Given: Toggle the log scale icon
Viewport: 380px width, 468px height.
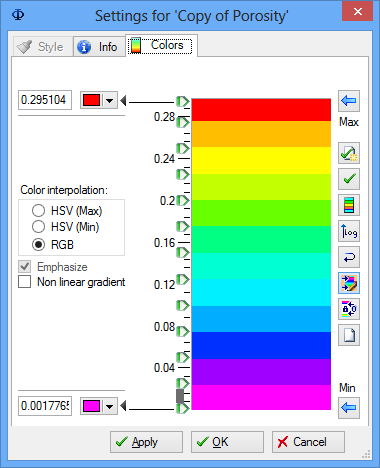Looking at the screenshot, I should pyautogui.click(x=349, y=231).
